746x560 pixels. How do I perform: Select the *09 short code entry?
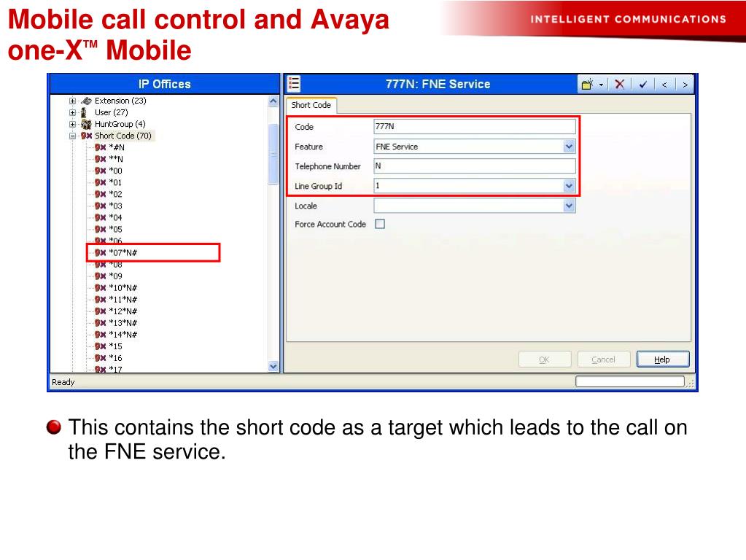click(116, 276)
